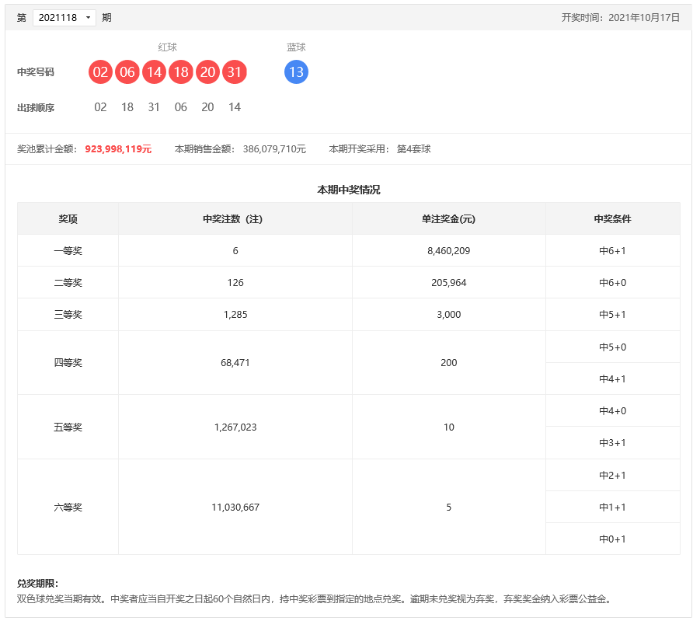Click the 奖池累计金额 label
The image size is (700, 621).
(x=47, y=149)
